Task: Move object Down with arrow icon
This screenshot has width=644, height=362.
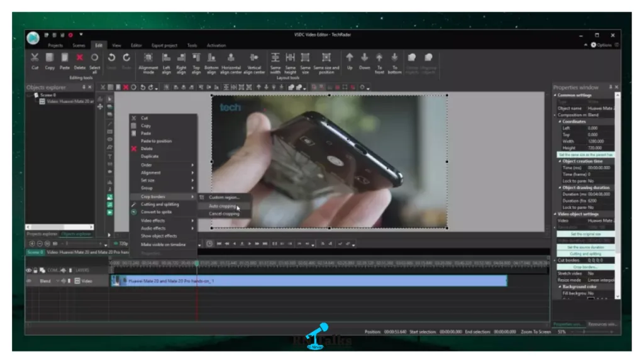Action: pos(364,57)
